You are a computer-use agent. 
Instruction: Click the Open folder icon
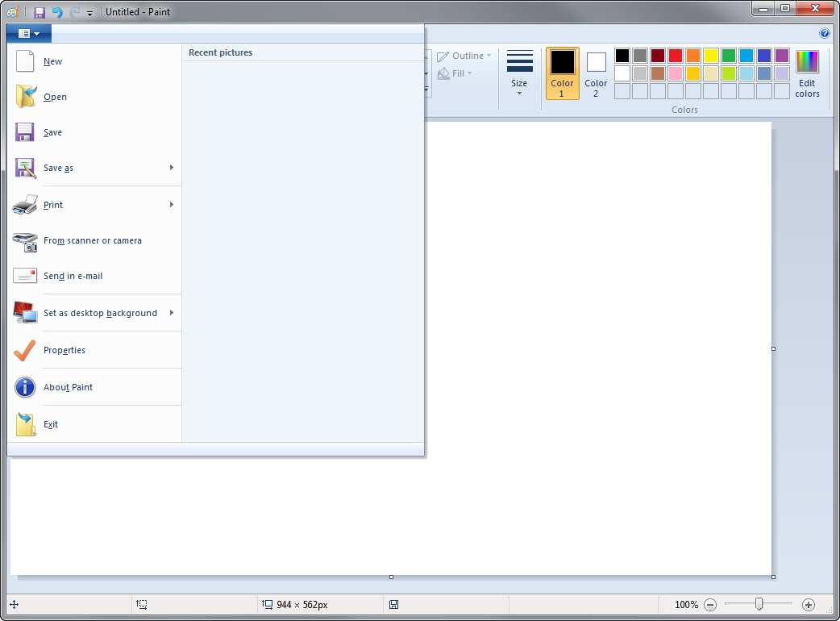[26, 97]
